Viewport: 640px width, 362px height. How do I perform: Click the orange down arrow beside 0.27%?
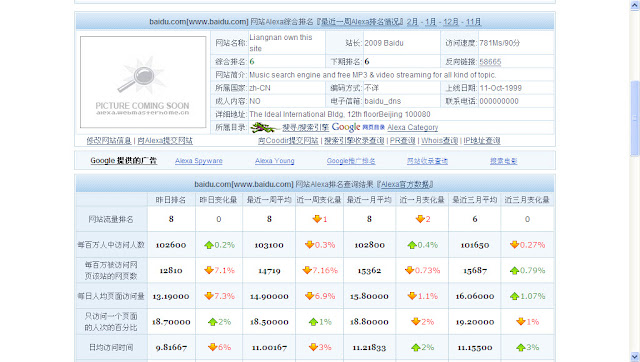point(514,244)
